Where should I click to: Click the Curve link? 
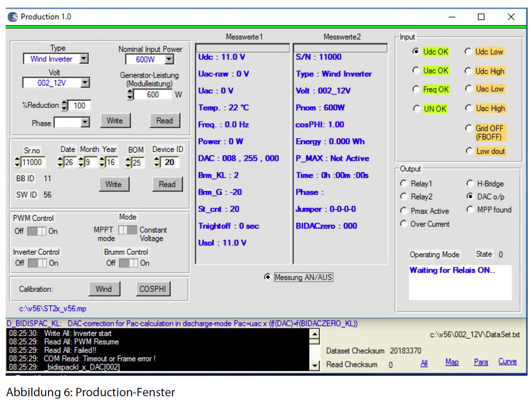[507, 361]
